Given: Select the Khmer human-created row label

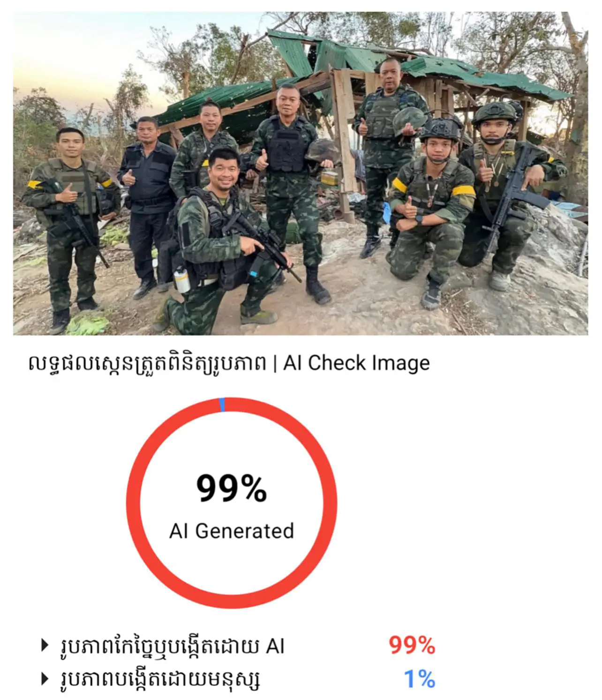Looking at the screenshot, I should click(160, 679).
